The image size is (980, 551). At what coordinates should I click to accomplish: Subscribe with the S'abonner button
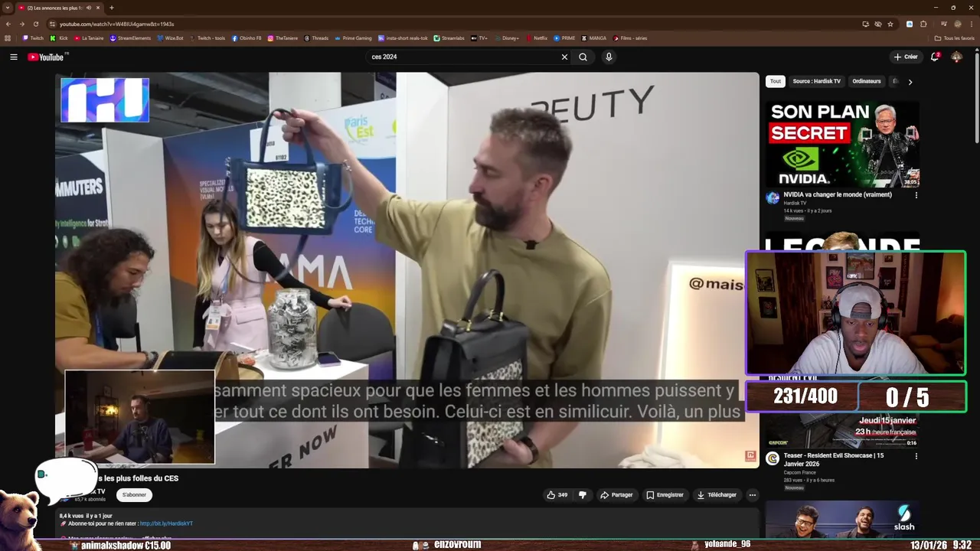(x=134, y=495)
